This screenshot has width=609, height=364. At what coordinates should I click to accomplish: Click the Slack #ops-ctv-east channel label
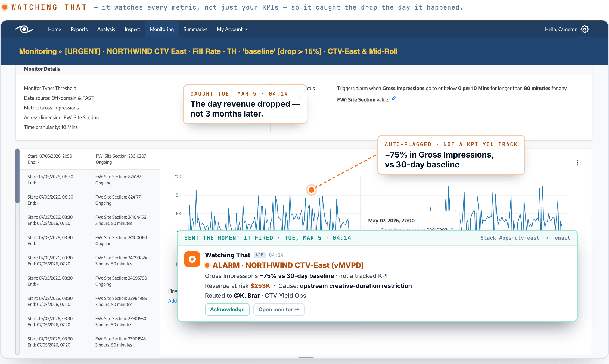click(x=510, y=238)
